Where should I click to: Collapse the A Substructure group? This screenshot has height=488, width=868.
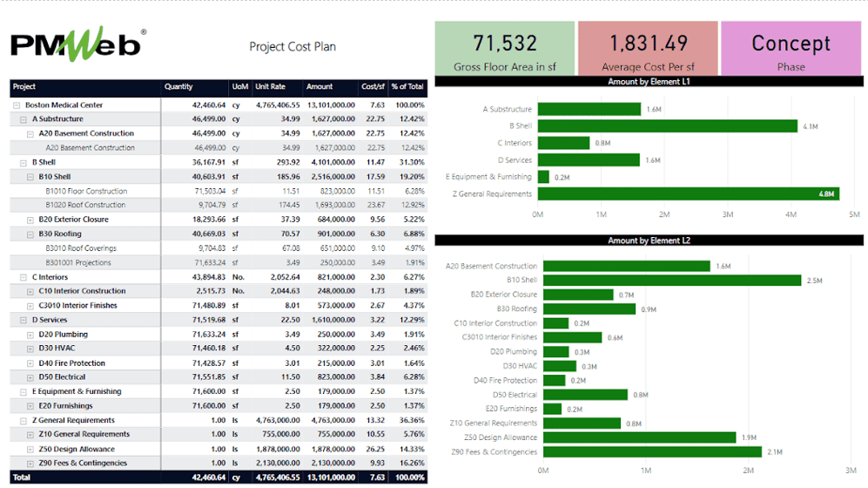coord(24,119)
